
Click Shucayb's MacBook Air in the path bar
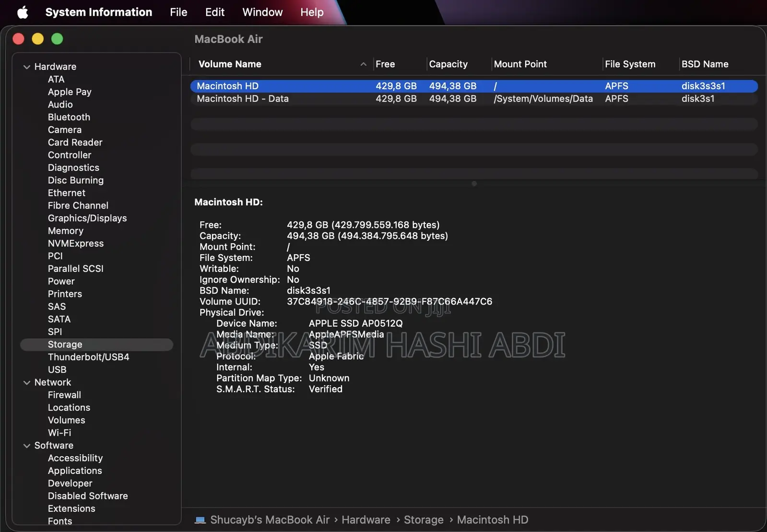(x=270, y=520)
